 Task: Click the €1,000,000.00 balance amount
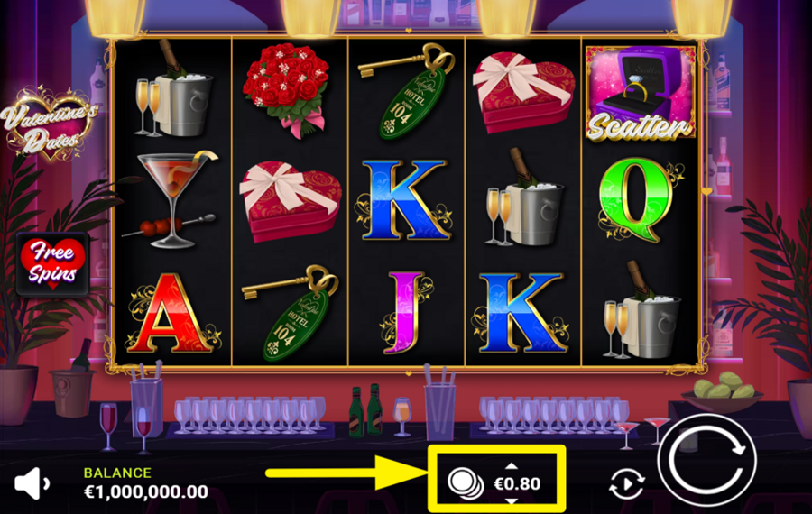click(x=146, y=491)
